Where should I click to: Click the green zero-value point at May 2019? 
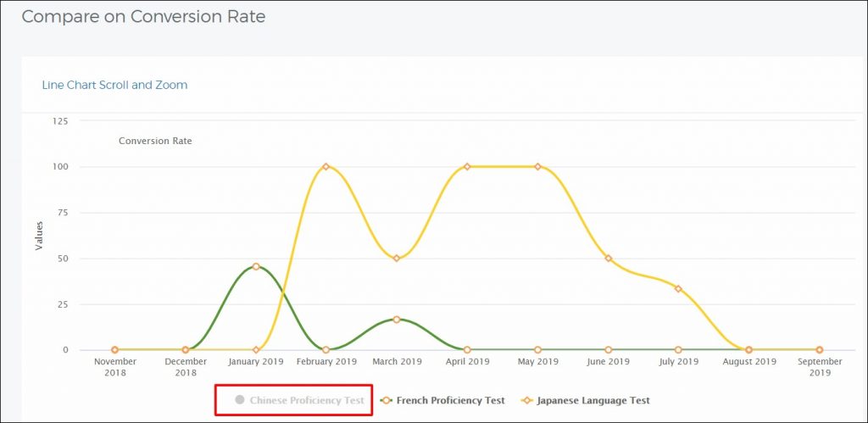coord(537,350)
